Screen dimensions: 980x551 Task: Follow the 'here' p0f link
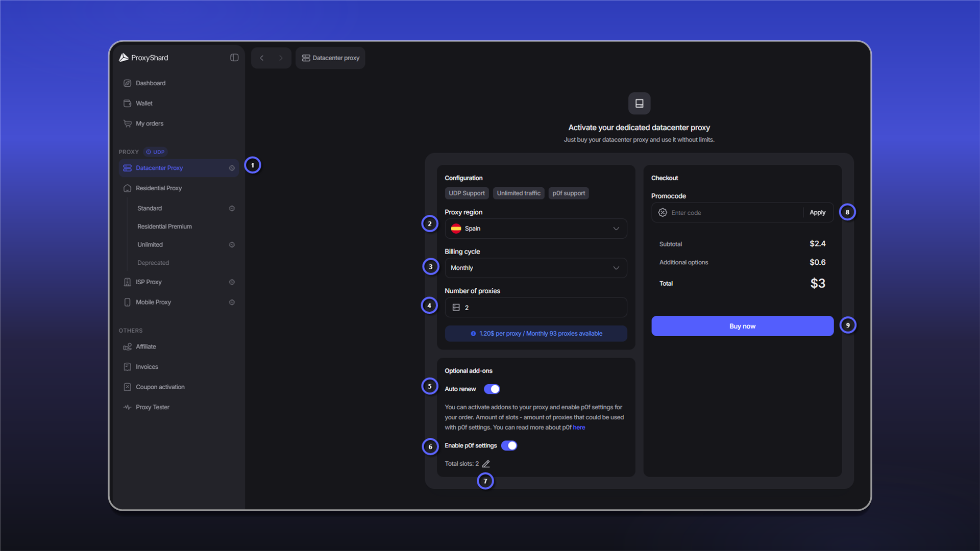(579, 428)
